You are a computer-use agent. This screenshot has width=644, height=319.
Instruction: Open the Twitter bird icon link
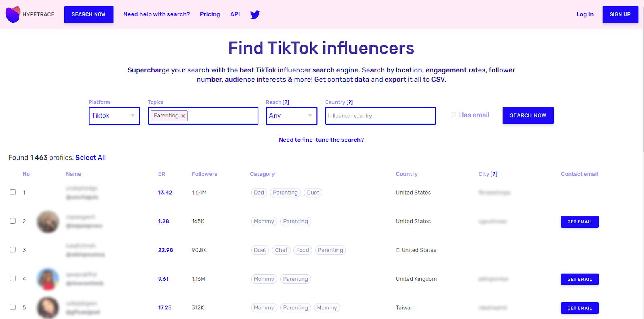pyautogui.click(x=255, y=14)
